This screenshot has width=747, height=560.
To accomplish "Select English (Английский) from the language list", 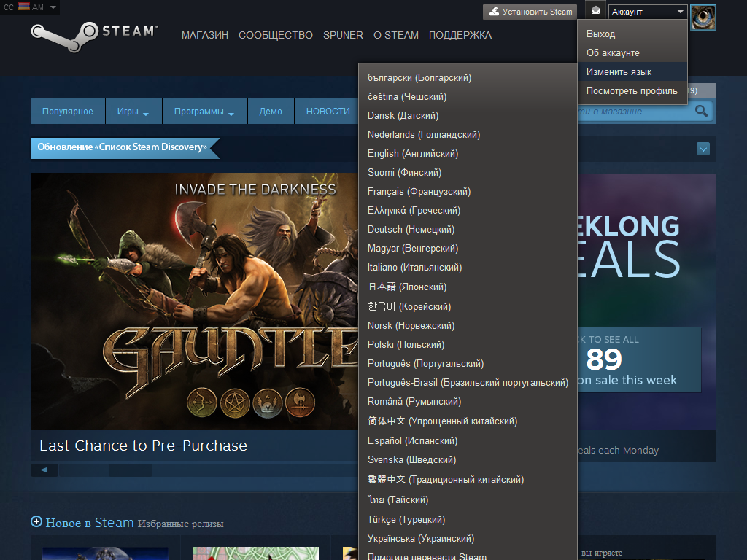I will (412, 154).
